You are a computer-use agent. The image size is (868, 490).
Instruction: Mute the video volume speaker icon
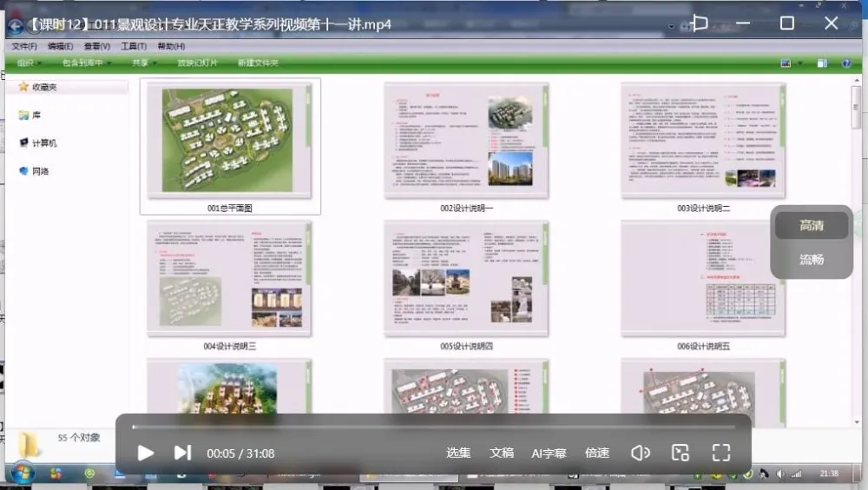point(641,453)
